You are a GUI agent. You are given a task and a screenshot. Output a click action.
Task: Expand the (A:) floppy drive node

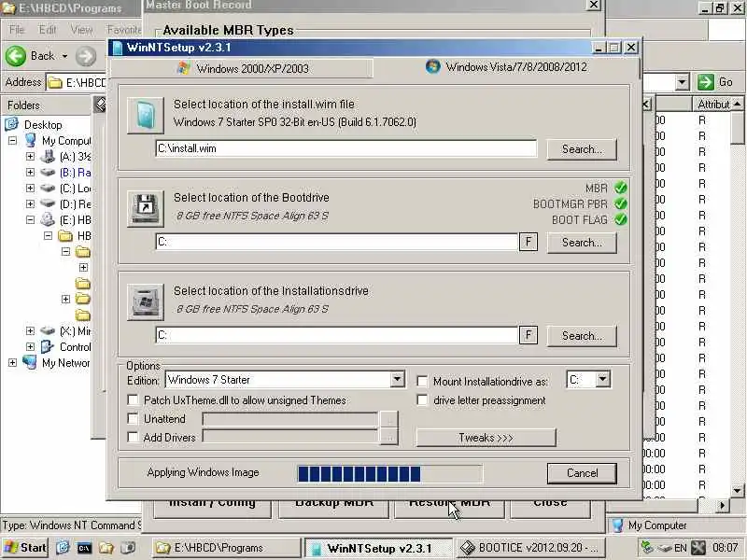[x=30, y=156]
